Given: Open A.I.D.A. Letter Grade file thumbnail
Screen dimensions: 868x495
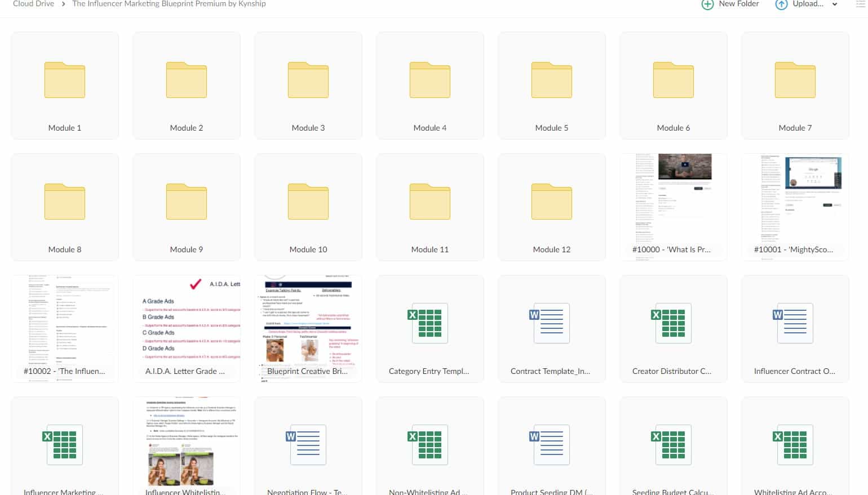Looking at the screenshot, I should pyautogui.click(x=187, y=328).
